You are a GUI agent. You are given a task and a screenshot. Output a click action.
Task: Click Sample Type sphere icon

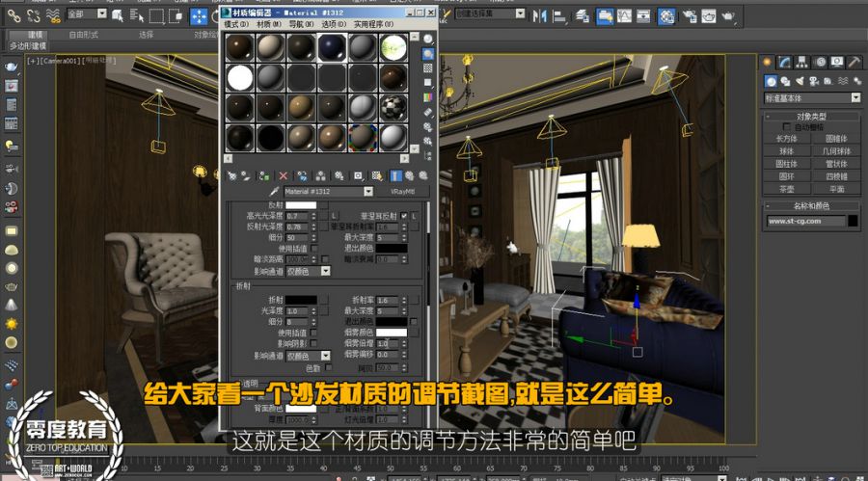pos(428,40)
